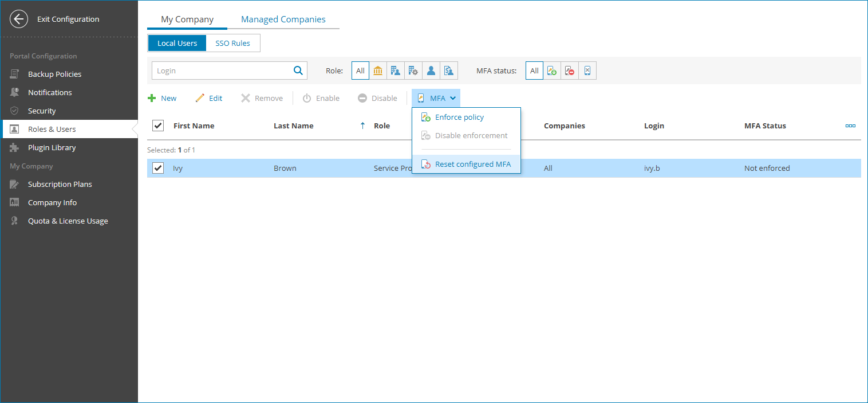Viewport: 868px width, 403px height.
Task: Open the SSO Rules tab
Action: [232, 42]
